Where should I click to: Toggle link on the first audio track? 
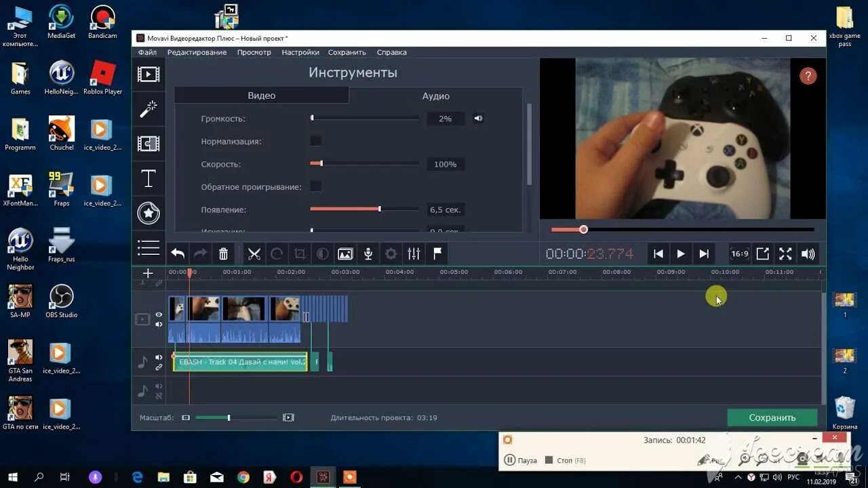click(159, 367)
